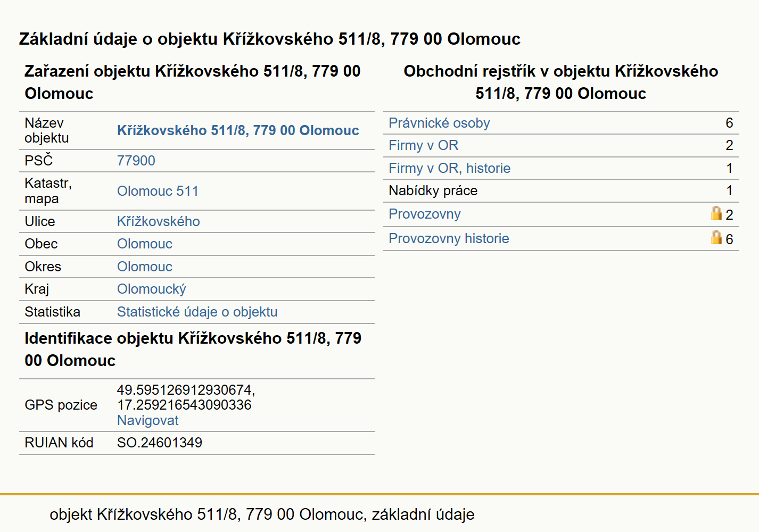Click the RUIAN code SO.24601349

[160, 443]
